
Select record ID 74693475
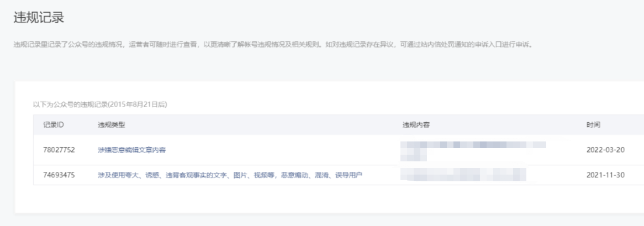click(59, 176)
